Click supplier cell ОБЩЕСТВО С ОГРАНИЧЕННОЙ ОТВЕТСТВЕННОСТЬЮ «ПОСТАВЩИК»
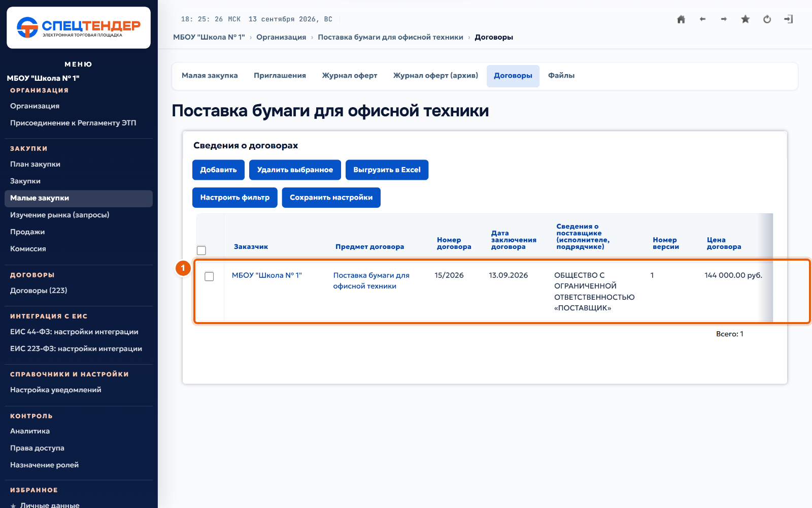812x508 pixels. [594, 292]
